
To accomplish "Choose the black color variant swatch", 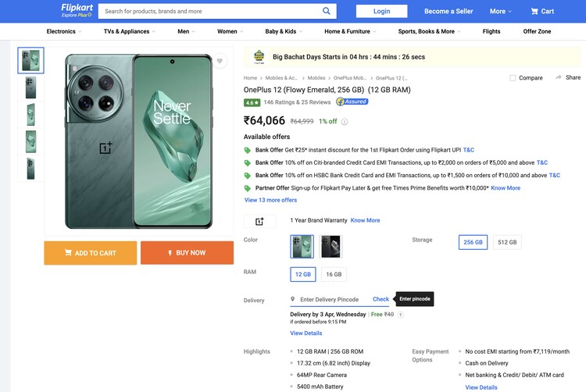I will (331, 247).
